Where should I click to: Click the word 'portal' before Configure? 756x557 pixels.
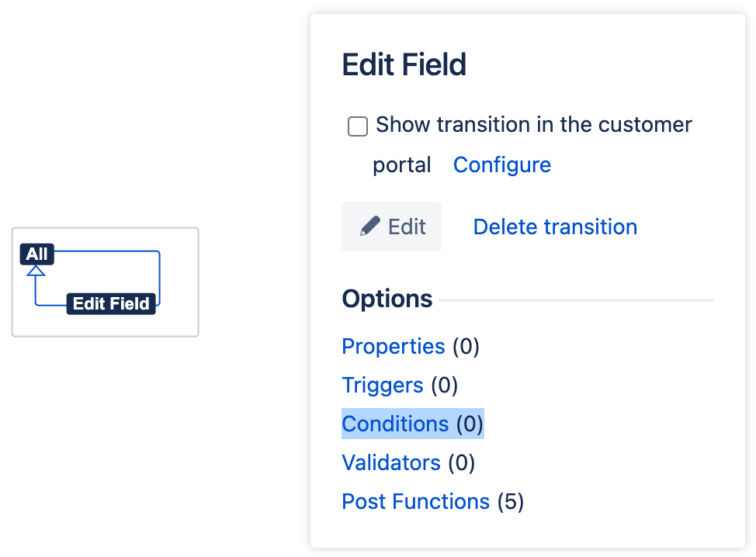(x=402, y=165)
